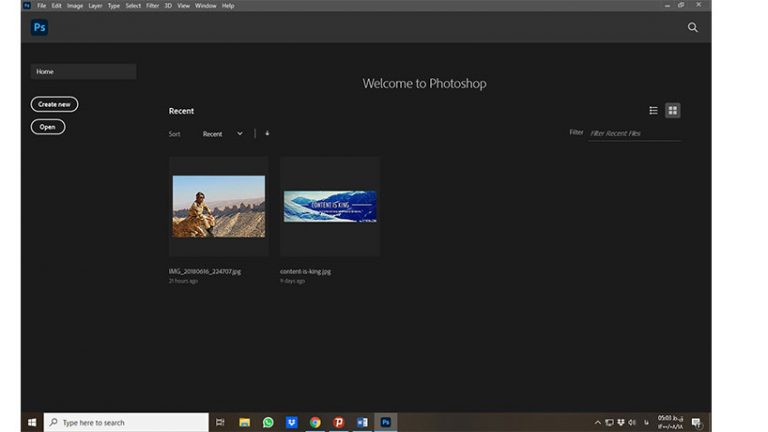768x432 pixels.
Task: Reverse sort order with the arrow icon
Action: pyautogui.click(x=267, y=133)
